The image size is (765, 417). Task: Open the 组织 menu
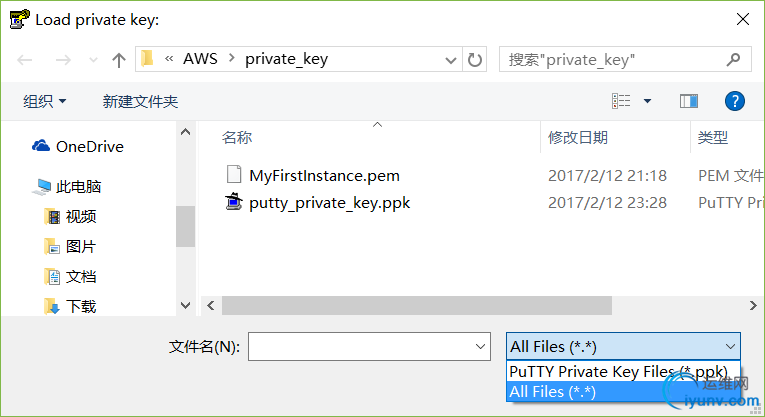[44, 101]
